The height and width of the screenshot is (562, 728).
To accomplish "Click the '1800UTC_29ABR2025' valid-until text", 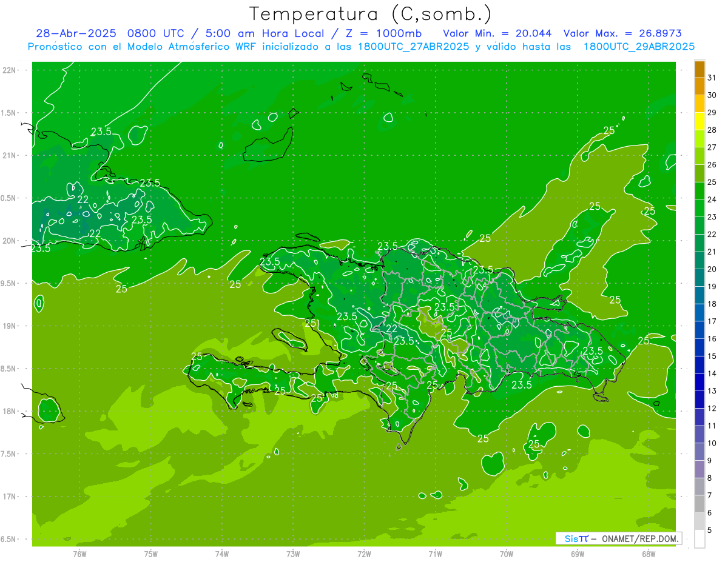I will tap(639, 47).
